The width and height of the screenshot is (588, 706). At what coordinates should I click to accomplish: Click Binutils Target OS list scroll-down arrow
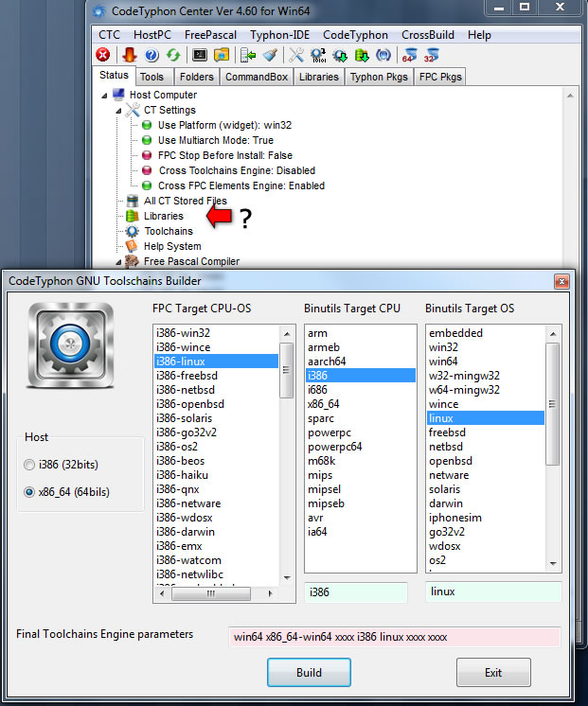pyautogui.click(x=553, y=564)
